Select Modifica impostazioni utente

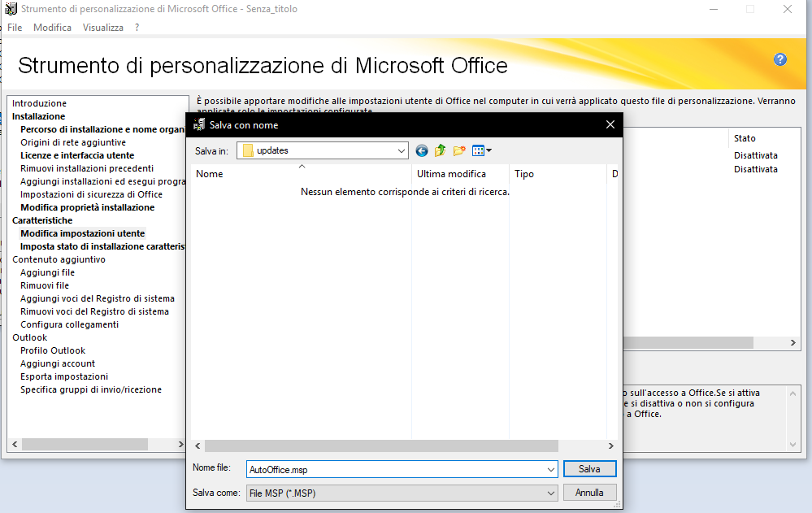pyautogui.click(x=82, y=233)
